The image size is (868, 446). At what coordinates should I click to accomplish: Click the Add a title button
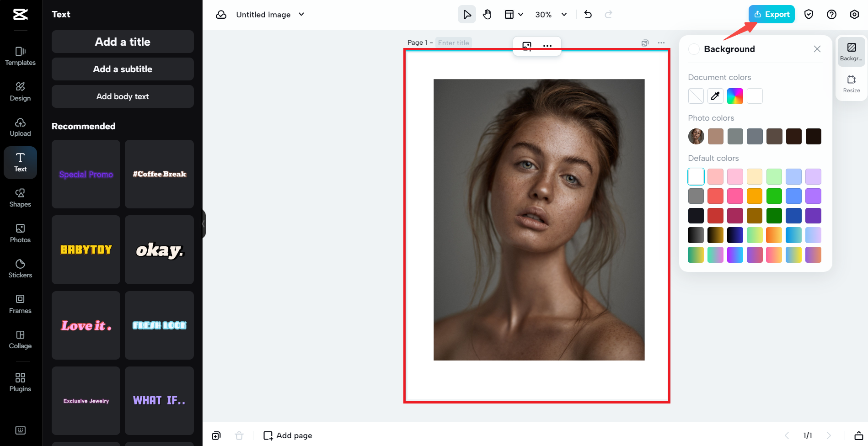coord(123,42)
